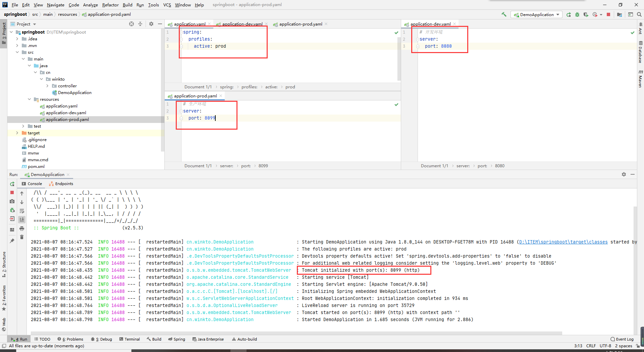Expand the .mvn folder
The image size is (644, 352).
17,46
